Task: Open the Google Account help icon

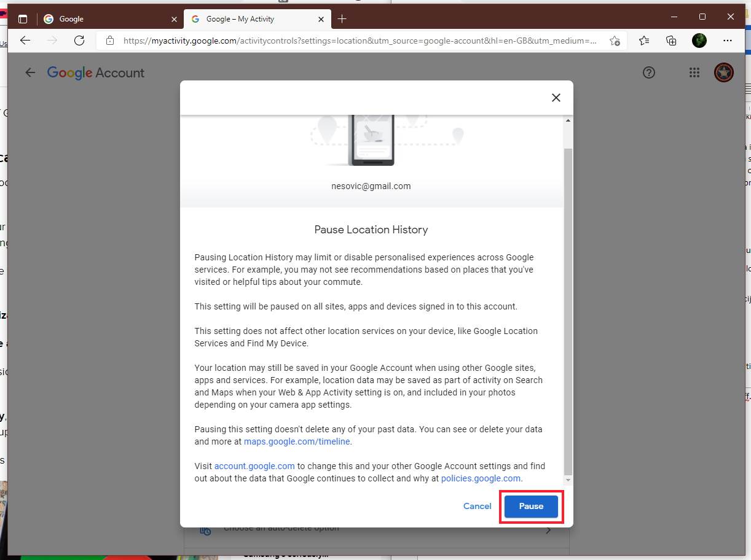Action: 649,72
